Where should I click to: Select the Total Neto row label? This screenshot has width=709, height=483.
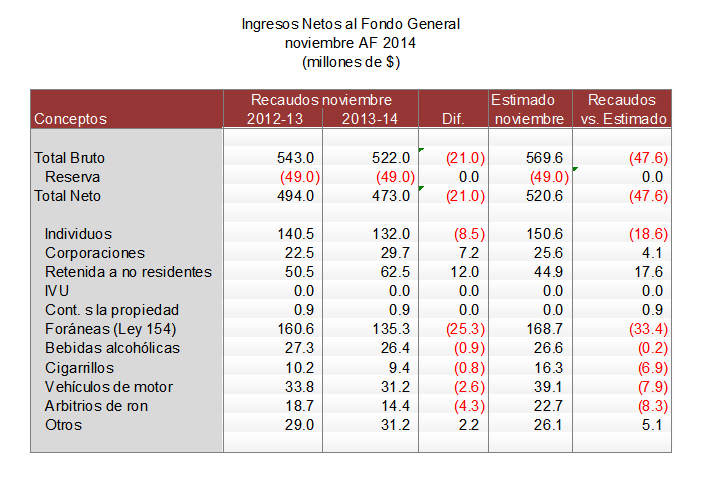(68, 196)
